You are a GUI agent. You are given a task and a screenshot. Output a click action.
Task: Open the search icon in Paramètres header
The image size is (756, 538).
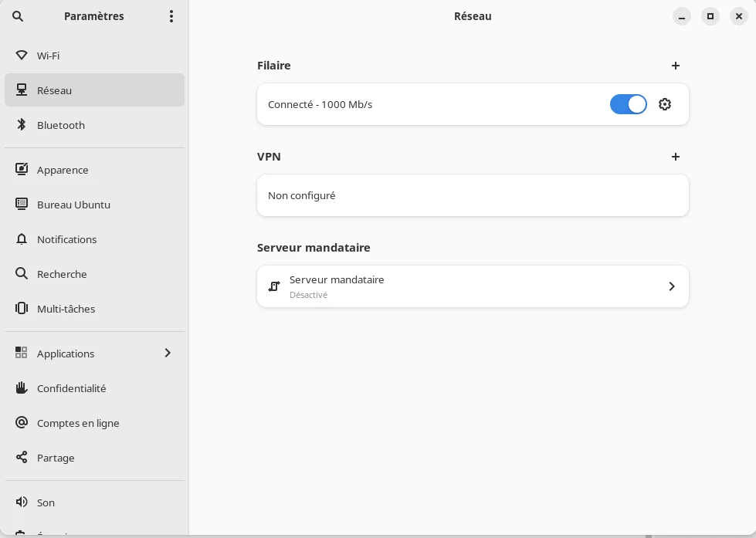click(18, 16)
